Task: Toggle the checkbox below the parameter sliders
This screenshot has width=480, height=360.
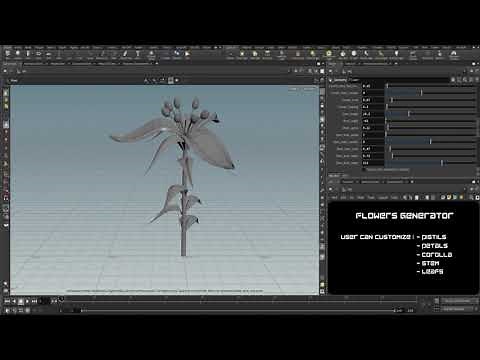Action: (x=364, y=170)
